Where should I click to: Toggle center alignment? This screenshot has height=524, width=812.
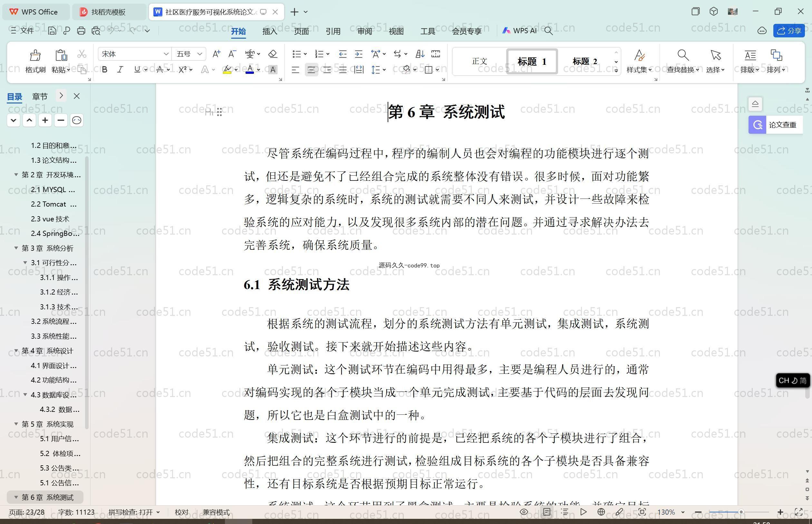311,70
